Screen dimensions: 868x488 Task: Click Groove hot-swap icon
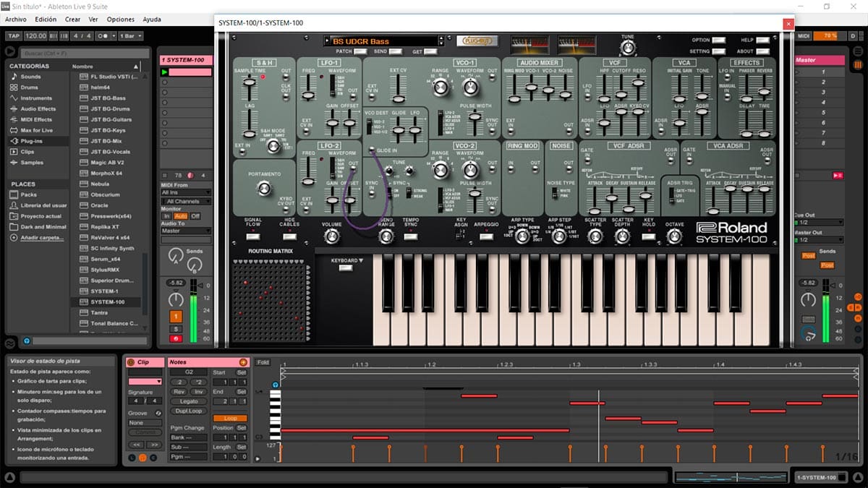tap(158, 413)
